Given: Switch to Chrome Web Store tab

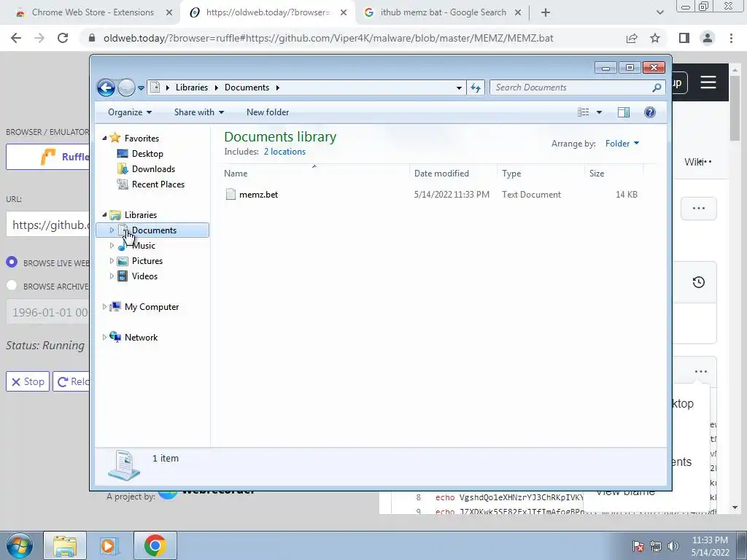Looking at the screenshot, I should (93, 12).
